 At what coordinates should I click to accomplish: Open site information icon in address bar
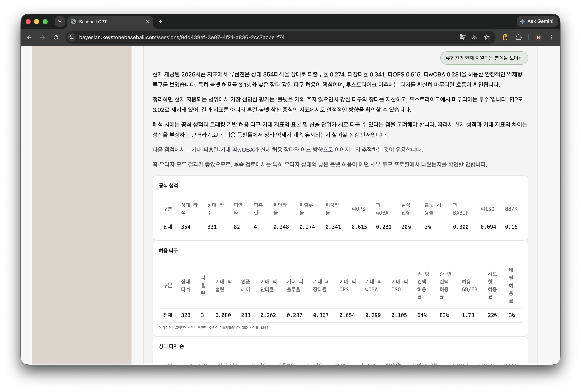(x=72, y=37)
